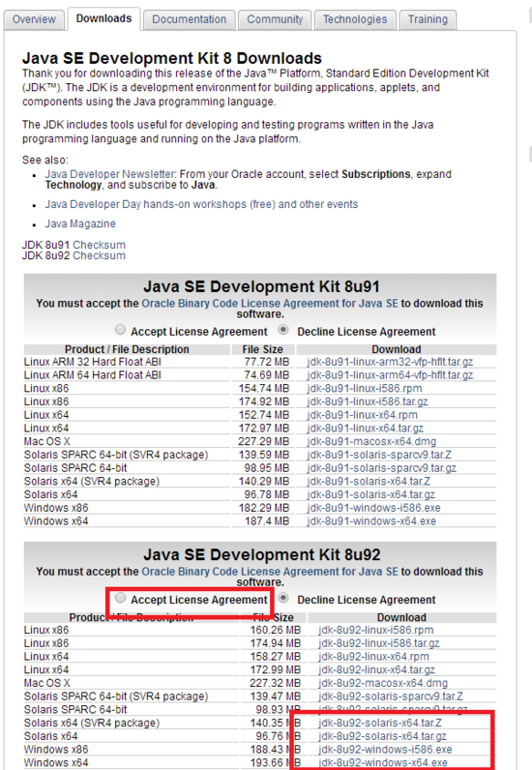The image size is (532, 770).
Task: Download jdk-8u91-linux-i586.tar.gz
Action: 368,401
